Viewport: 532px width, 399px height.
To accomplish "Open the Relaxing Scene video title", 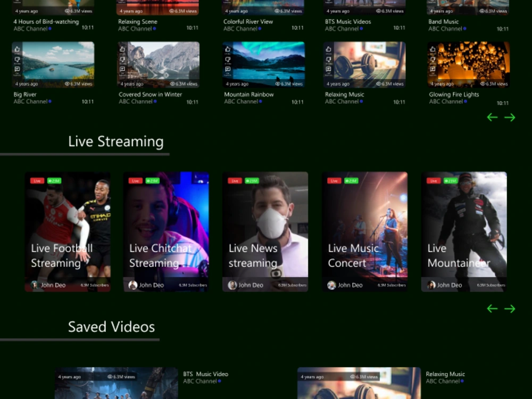I will [138, 22].
